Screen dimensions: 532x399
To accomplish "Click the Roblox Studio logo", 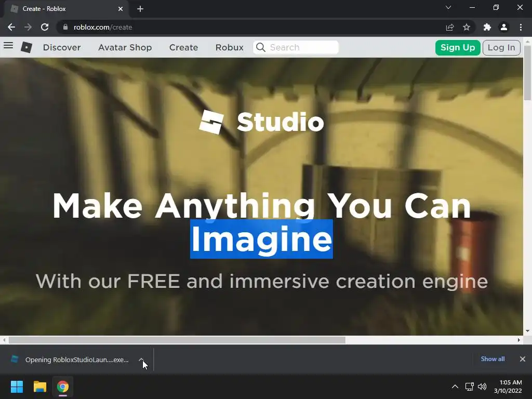I will [261, 122].
